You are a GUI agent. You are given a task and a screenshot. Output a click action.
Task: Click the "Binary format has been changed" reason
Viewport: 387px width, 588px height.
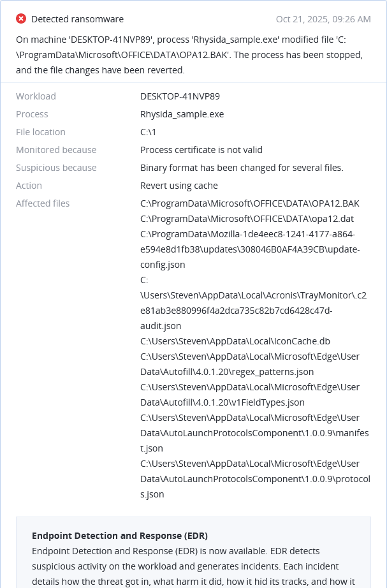tap(242, 168)
